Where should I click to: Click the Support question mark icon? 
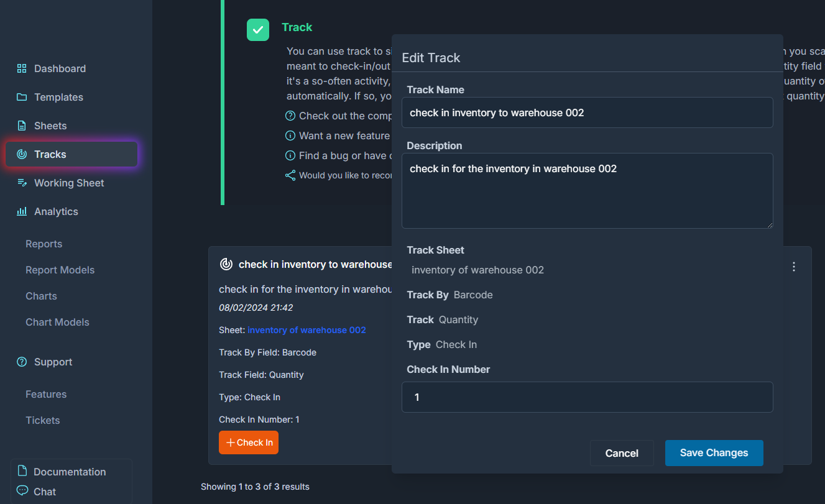(22, 362)
